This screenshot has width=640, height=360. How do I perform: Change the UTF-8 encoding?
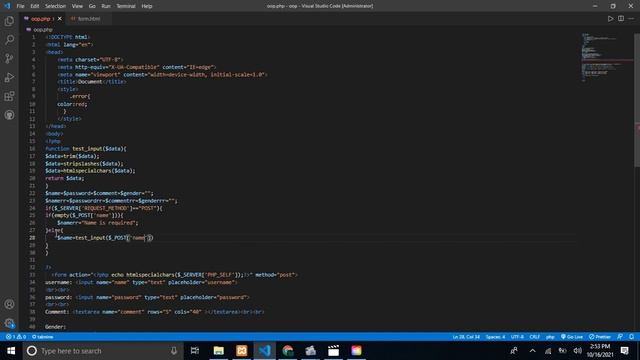point(517,337)
